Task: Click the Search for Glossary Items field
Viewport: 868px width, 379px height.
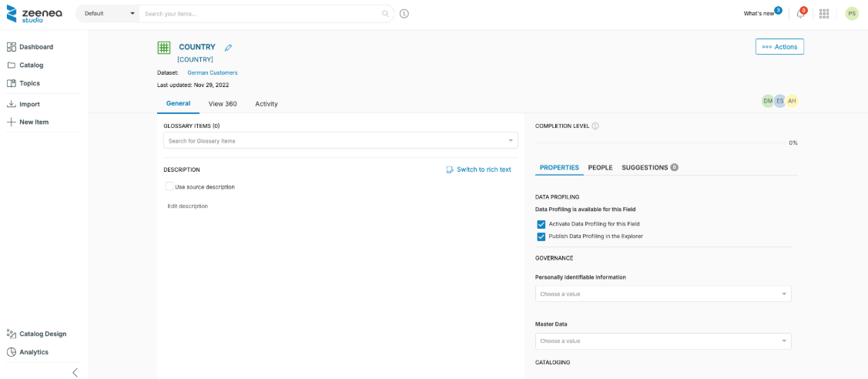Action: [335, 141]
